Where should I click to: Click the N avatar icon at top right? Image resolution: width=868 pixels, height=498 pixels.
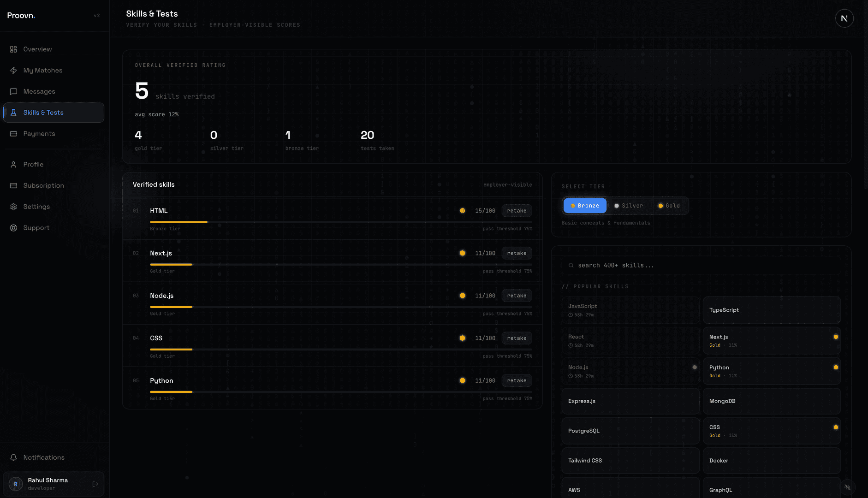(x=844, y=18)
